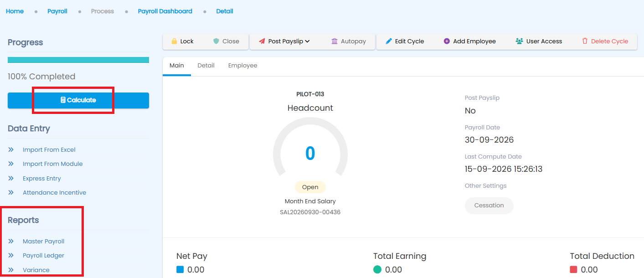Expand the Post Payslip dropdown arrow

coord(307,41)
